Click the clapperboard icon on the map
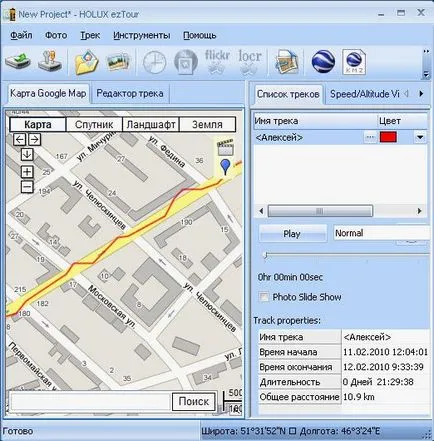Image resolution: width=434 pixels, height=441 pixels. coord(225,148)
